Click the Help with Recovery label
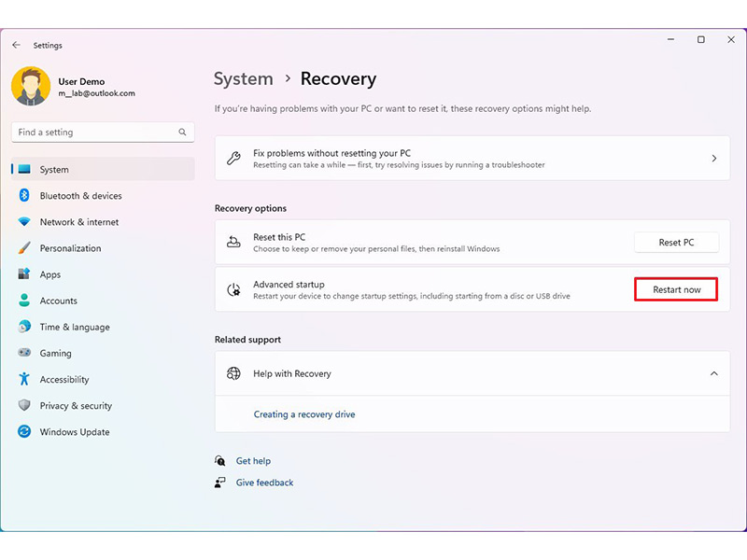 (x=292, y=374)
